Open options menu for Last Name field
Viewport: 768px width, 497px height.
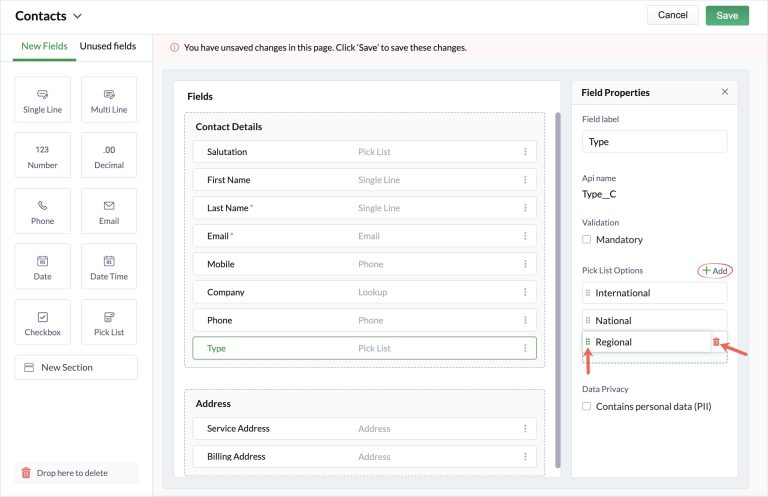click(525, 208)
